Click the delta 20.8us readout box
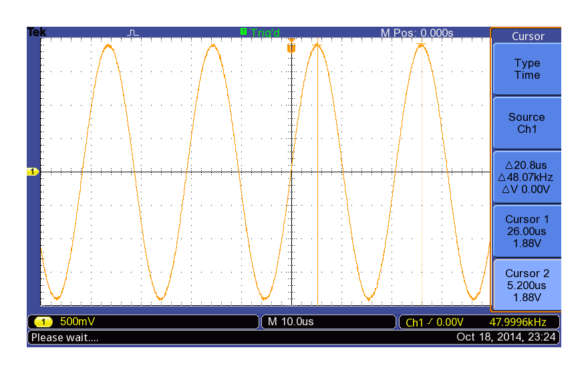The width and height of the screenshot is (588, 374). tap(527, 177)
